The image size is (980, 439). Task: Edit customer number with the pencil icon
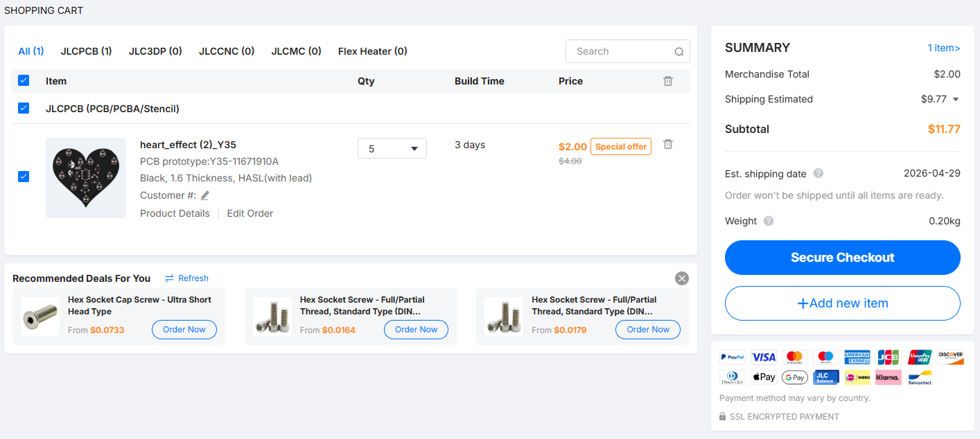(205, 195)
